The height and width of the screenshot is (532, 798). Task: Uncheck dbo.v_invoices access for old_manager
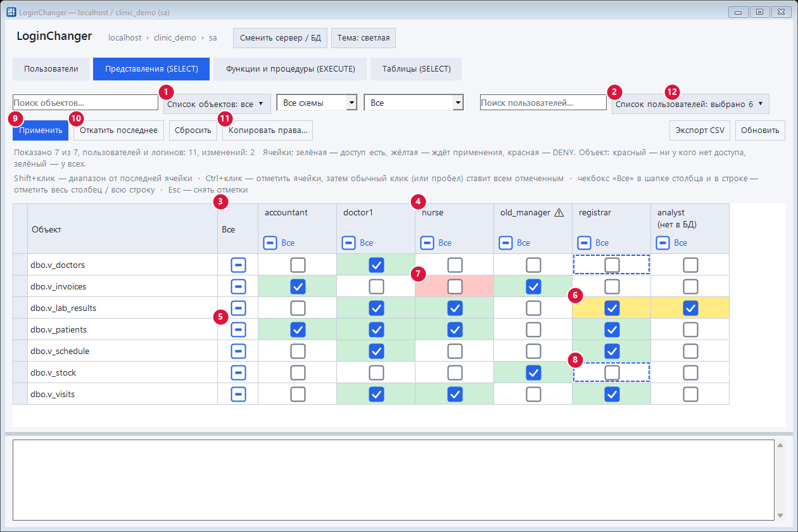[533, 286]
